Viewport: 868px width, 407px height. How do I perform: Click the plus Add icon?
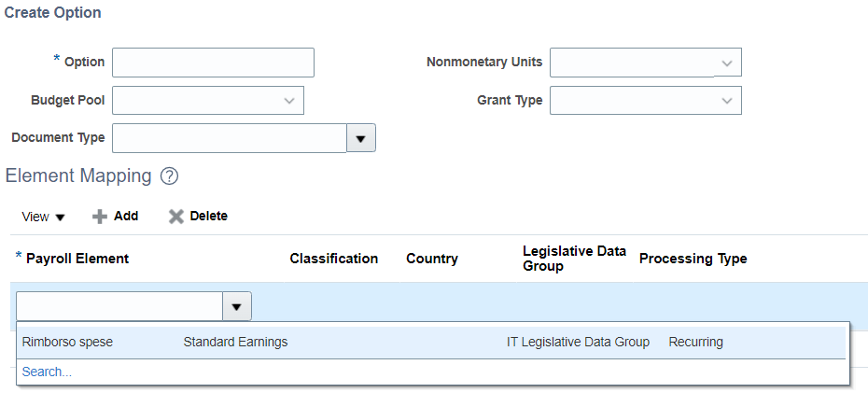[100, 217]
